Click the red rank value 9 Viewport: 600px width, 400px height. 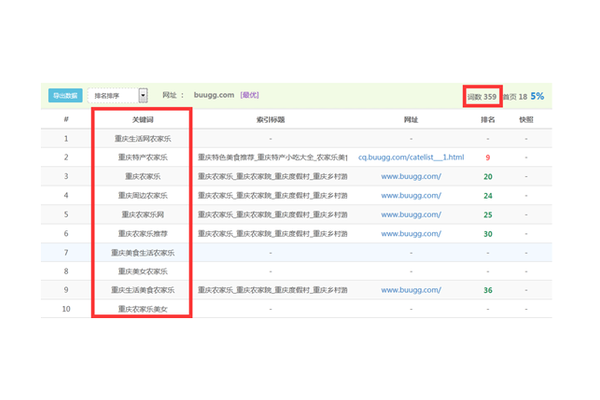tap(488, 158)
